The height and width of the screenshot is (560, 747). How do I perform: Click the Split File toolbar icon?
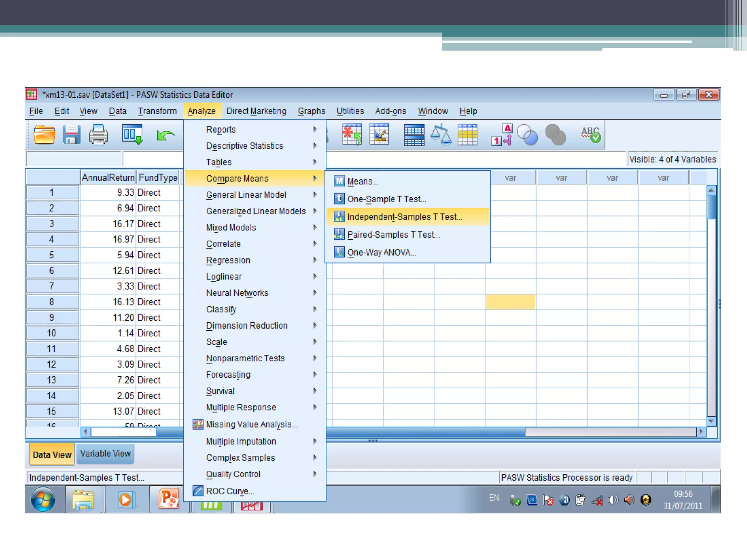[x=414, y=135]
